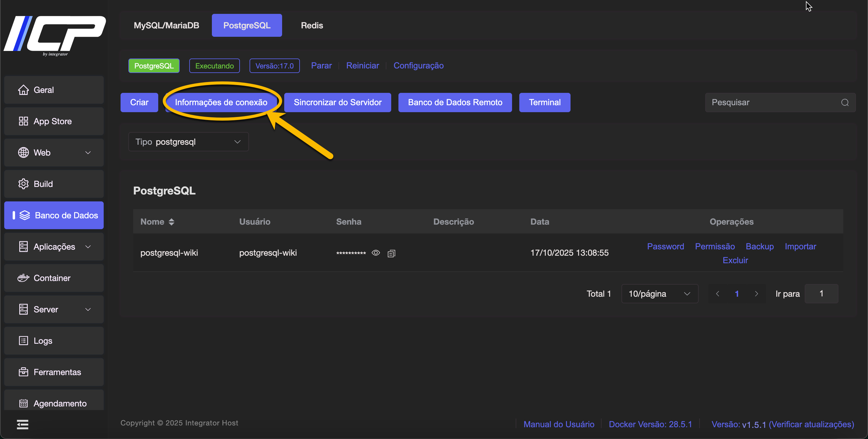This screenshot has height=439, width=868.
Task: Click the Geral home icon in sidebar
Action: point(23,90)
